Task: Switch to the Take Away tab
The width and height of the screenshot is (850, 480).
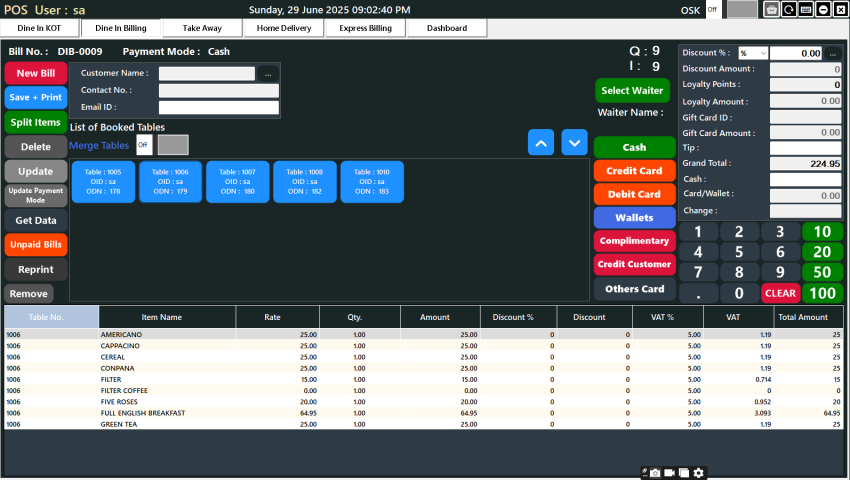Action: click(x=204, y=28)
